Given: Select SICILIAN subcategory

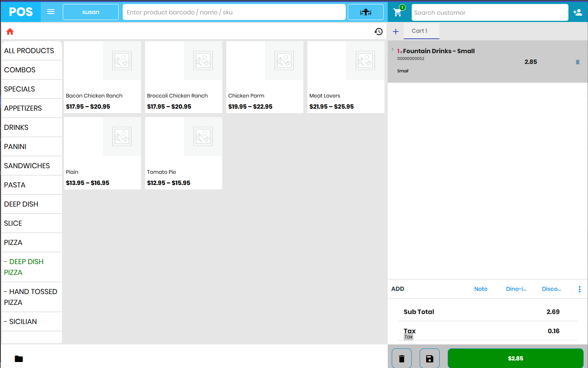Looking at the screenshot, I should (x=32, y=322).
